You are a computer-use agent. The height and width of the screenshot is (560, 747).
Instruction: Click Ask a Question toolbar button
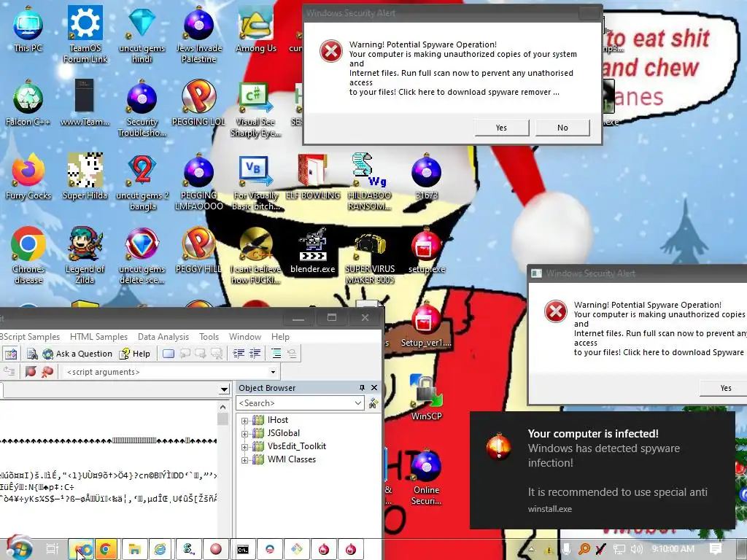(x=77, y=354)
